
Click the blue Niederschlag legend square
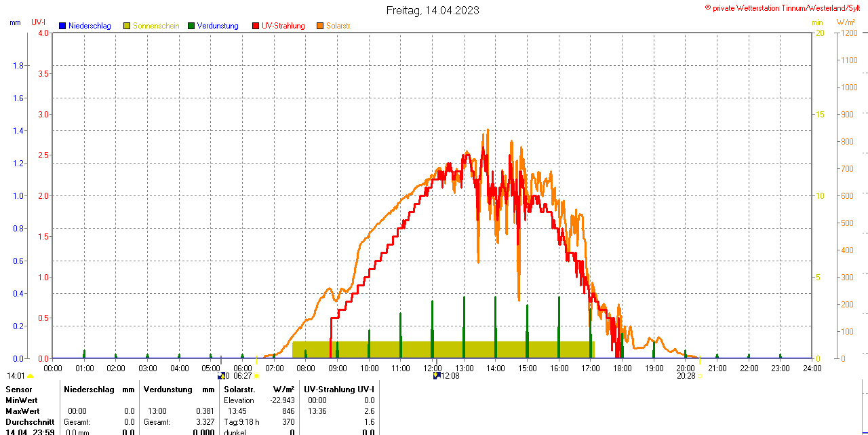click(x=62, y=26)
